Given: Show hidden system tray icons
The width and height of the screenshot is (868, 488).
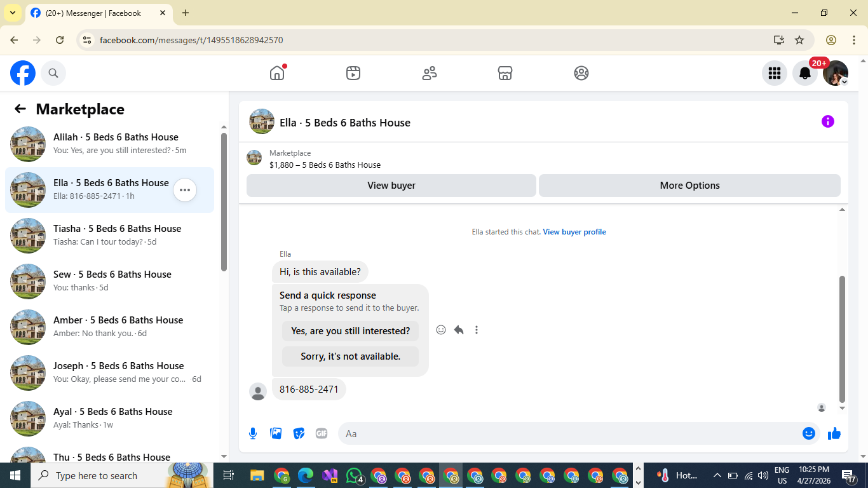Looking at the screenshot, I should [717, 475].
